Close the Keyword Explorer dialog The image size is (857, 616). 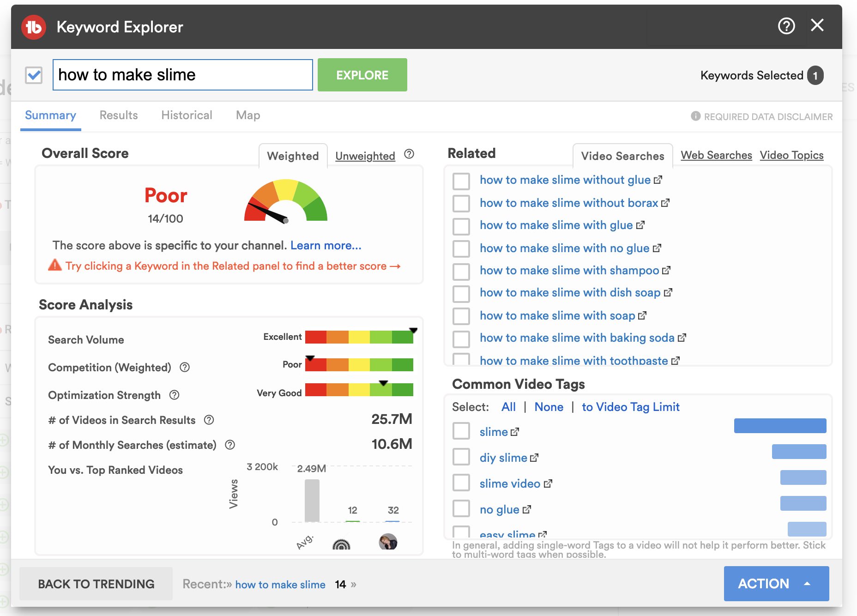(x=817, y=25)
